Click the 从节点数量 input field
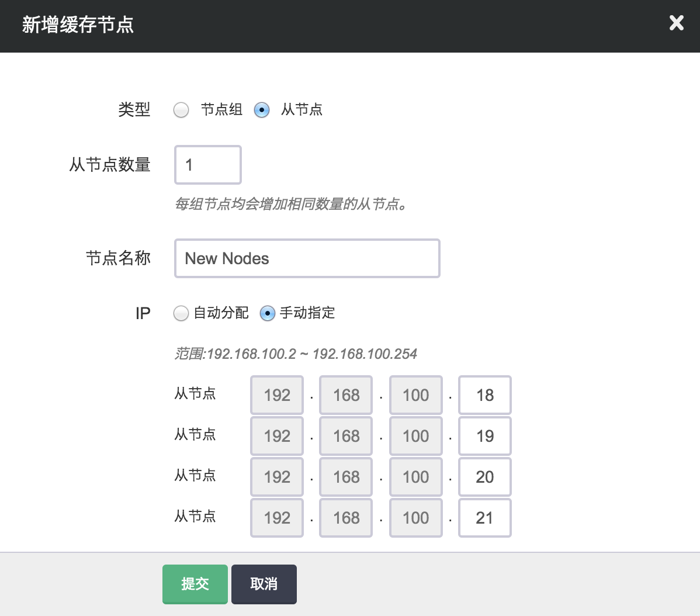The height and width of the screenshot is (616, 700). (x=208, y=165)
